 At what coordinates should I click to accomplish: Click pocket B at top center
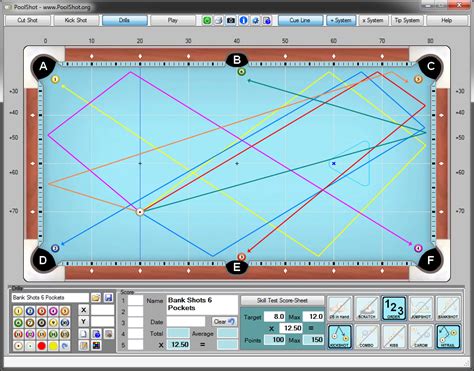pos(237,60)
